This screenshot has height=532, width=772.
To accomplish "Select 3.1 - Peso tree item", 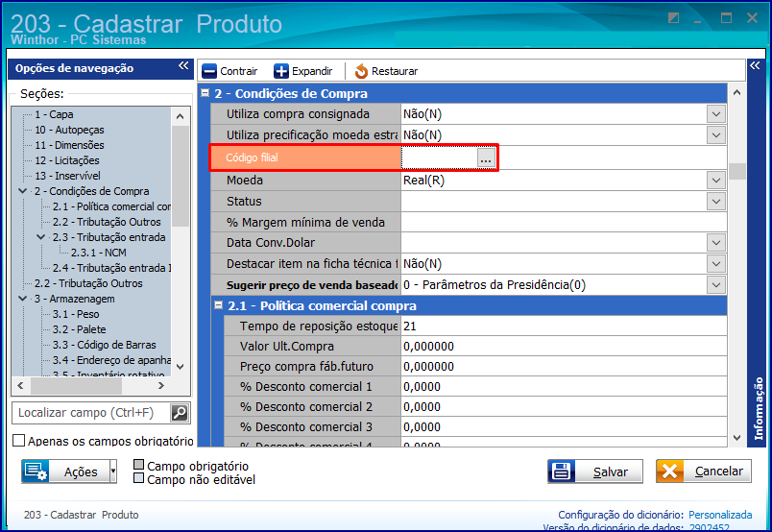I will 76,314.
